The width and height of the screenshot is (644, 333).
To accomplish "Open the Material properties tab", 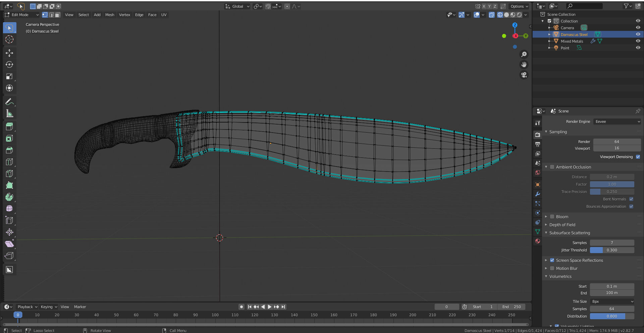I will 538,241.
